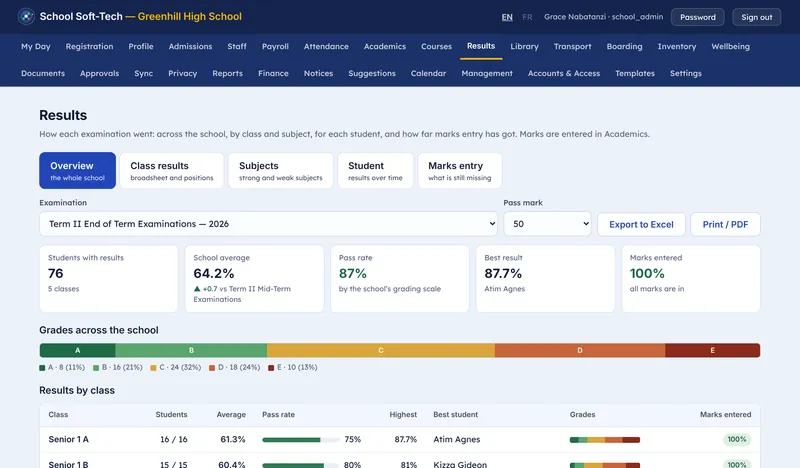Click the Password button
800x468 pixels.
tap(697, 17)
